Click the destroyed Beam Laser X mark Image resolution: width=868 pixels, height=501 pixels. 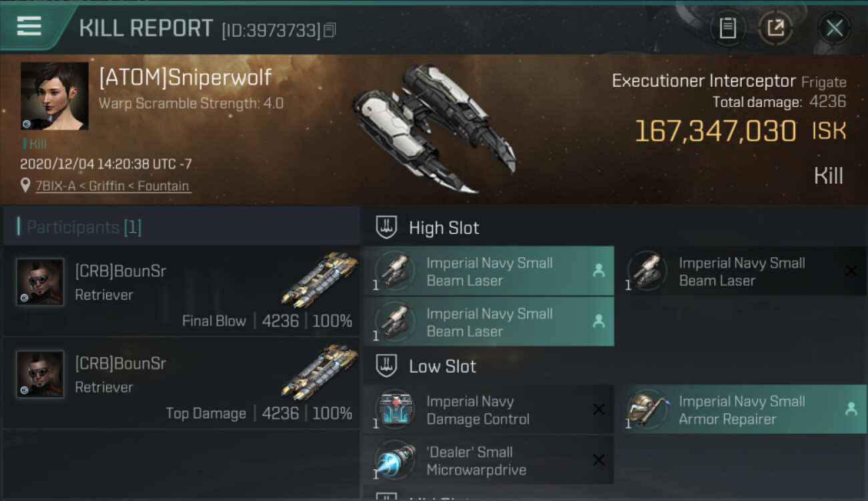click(851, 271)
